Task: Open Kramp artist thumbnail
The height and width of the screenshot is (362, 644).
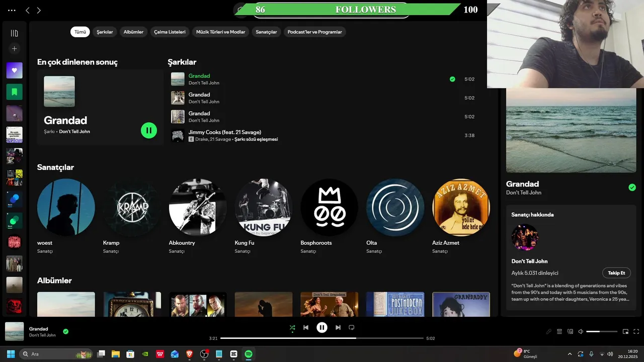Action: tap(132, 207)
